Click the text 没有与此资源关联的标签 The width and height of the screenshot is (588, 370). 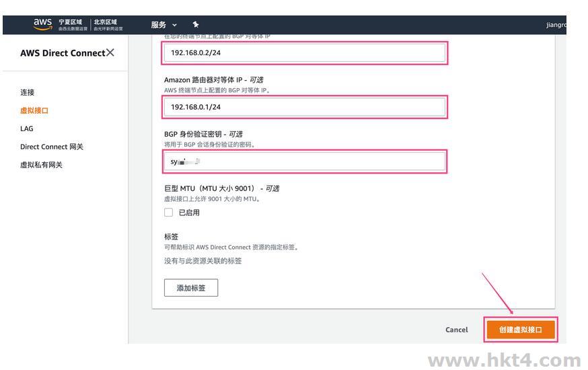203,261
